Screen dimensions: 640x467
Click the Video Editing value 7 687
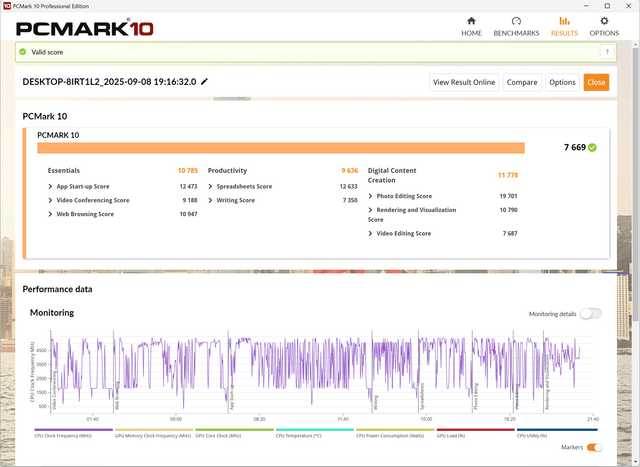point(510,234)
